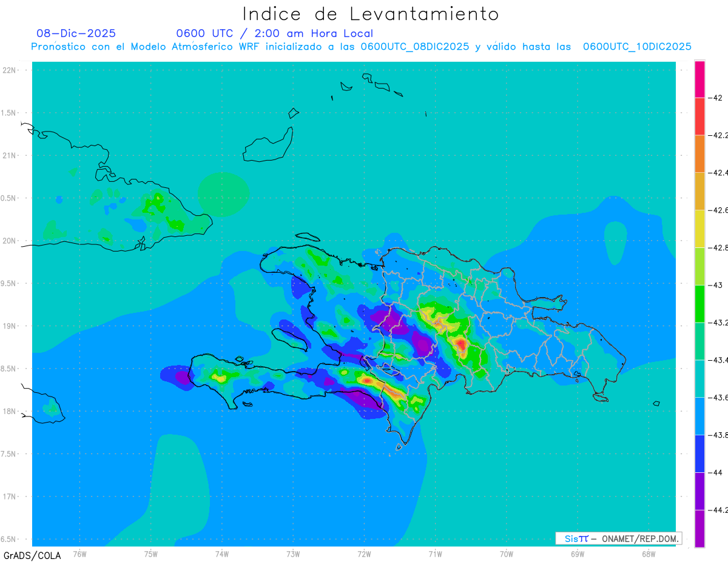Pick the sea-green swatch between -43.2 and -43.4
Screen dimensions: 728x562
click(699, 341)
